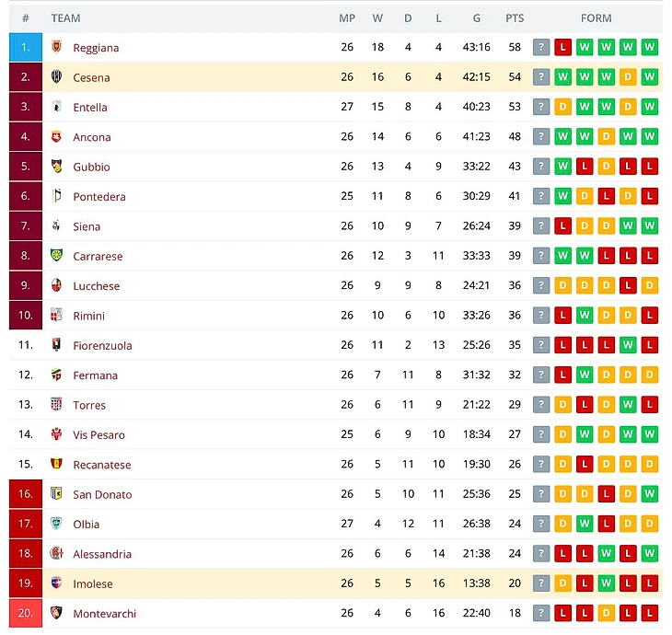Image resolution: width=672 pixels, height=635 pixels.
Task: Click the MP column header
Action: pos(347,18)
